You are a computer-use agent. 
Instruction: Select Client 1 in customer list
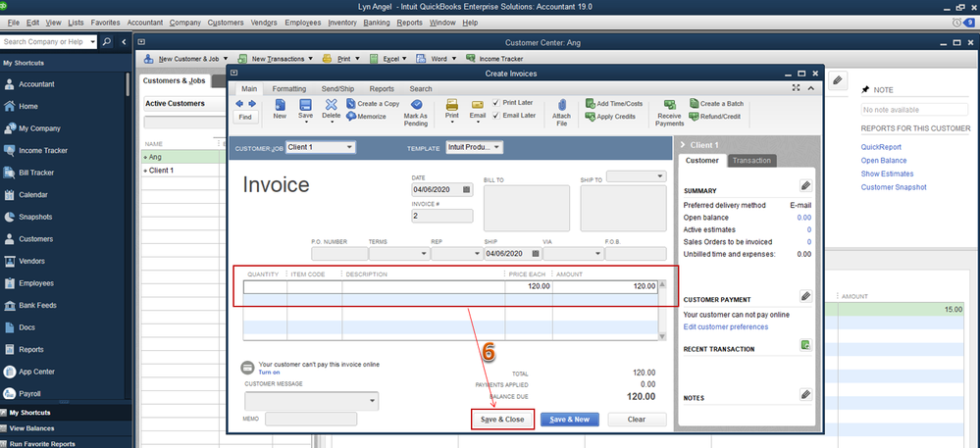(161, 170)
